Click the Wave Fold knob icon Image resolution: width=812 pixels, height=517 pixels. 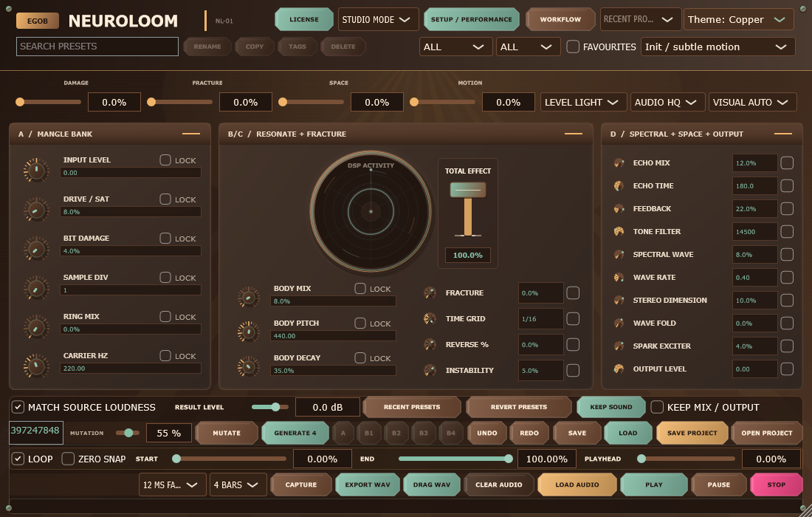pyautogui.click(x=619, y=323)
